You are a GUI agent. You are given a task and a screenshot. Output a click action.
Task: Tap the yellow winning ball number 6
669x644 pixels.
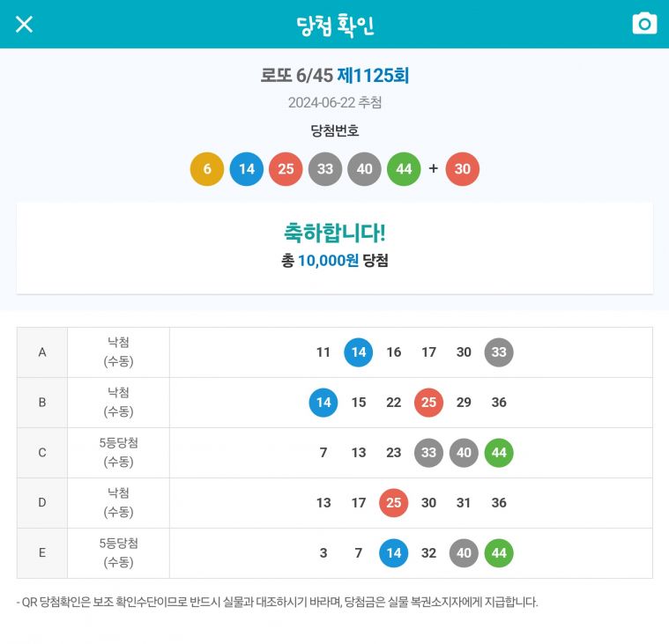[207, 169]
